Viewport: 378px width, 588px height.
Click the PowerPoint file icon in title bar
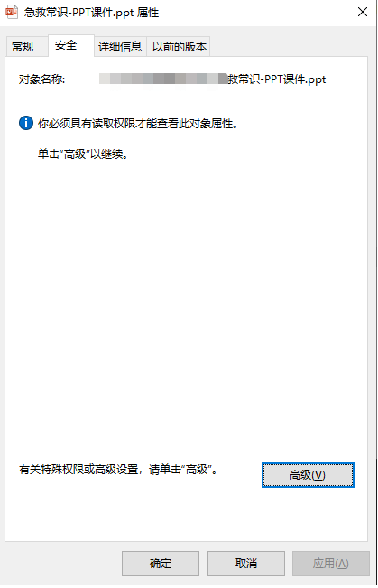pos(11,12)
